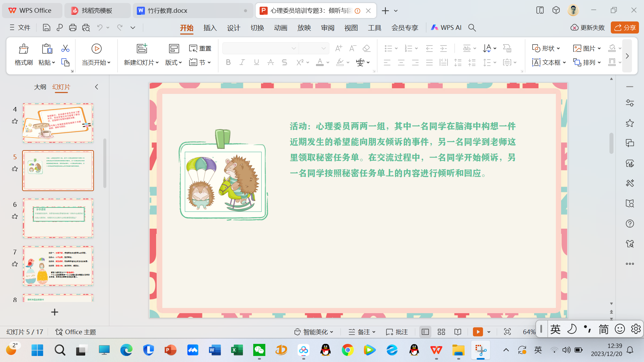Click the help question mark in sidebar
Image resolution: width=644 pixels, height=362 pixels.
(630, 224)
